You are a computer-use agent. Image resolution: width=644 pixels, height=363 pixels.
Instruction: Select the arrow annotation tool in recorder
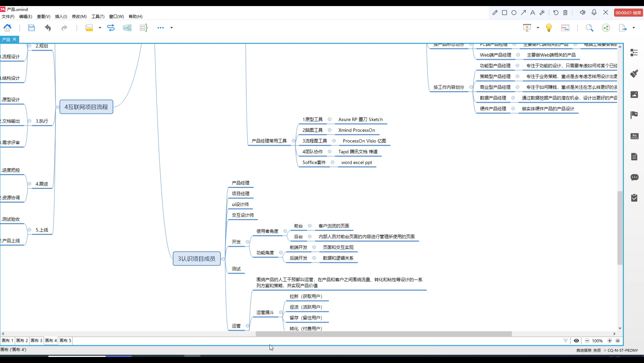tap(523, 12)
